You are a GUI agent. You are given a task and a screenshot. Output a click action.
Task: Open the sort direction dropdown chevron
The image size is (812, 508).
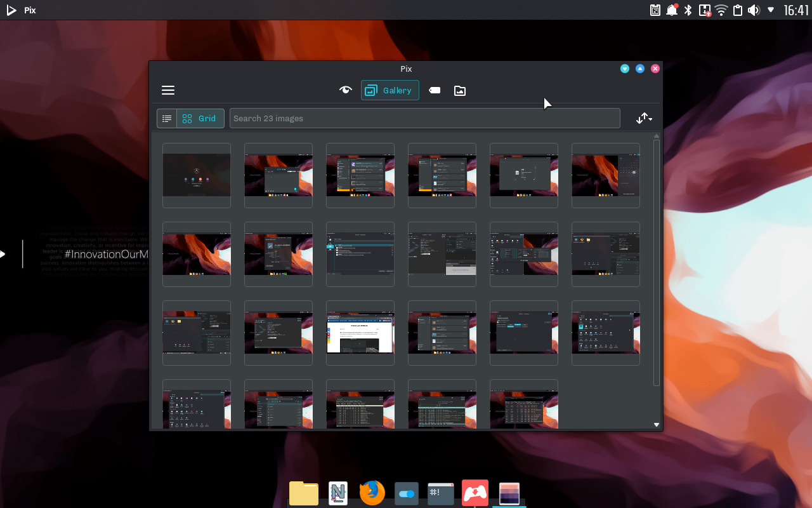650,121
